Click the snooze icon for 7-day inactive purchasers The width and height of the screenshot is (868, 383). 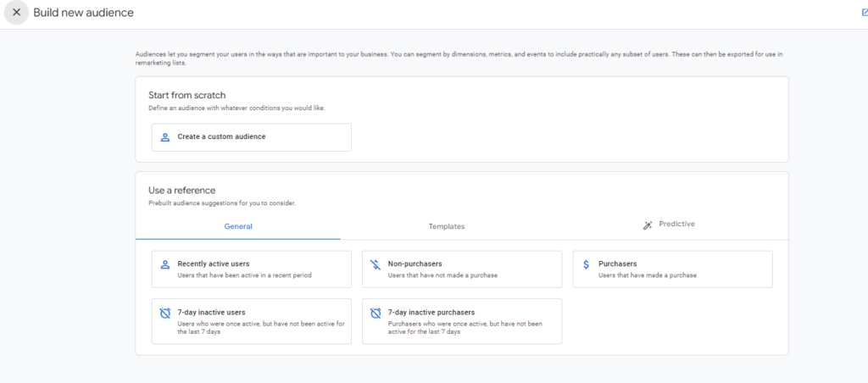pos(376,313)
